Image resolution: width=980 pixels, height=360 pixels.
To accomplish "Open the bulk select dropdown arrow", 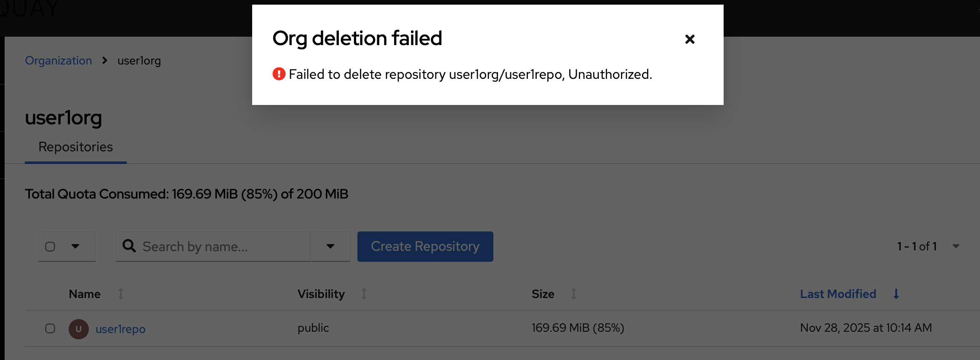I will click(75, 246).
